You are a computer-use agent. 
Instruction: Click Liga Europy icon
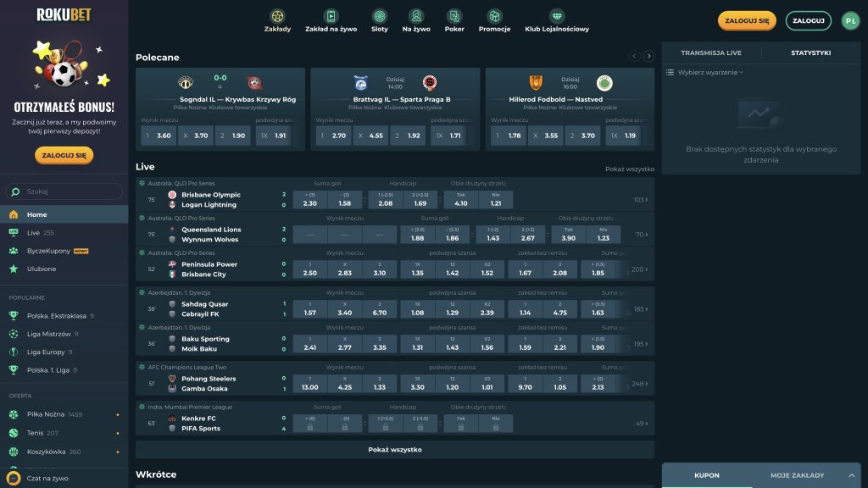click(x=14, y=352)
